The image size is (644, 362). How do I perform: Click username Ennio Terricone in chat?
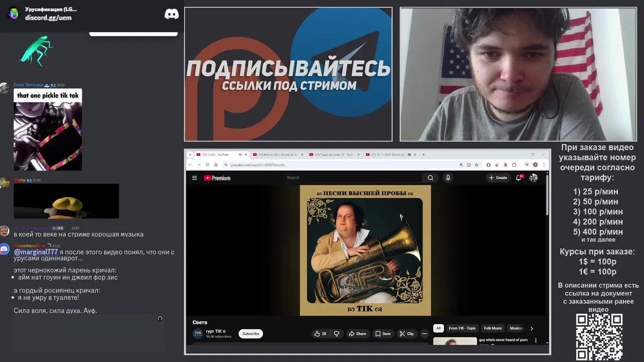28,85
